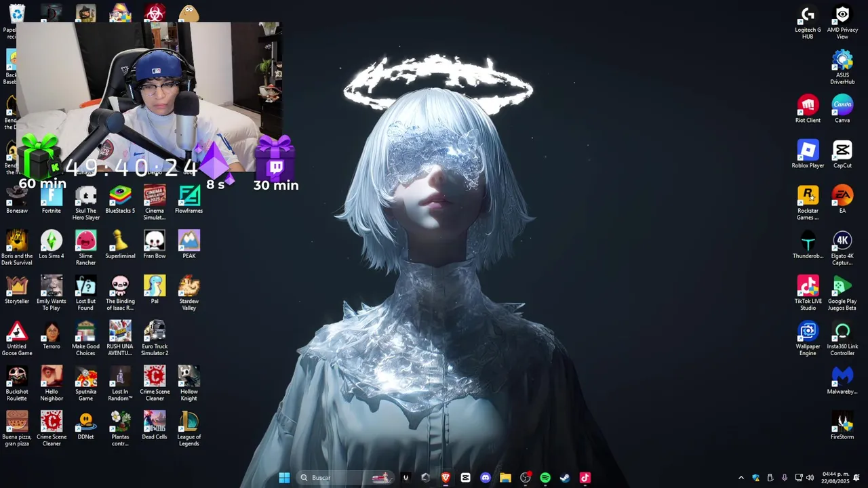Select the Bonesaw desktop shortcut
868x488 pixels.
(17, 201)
